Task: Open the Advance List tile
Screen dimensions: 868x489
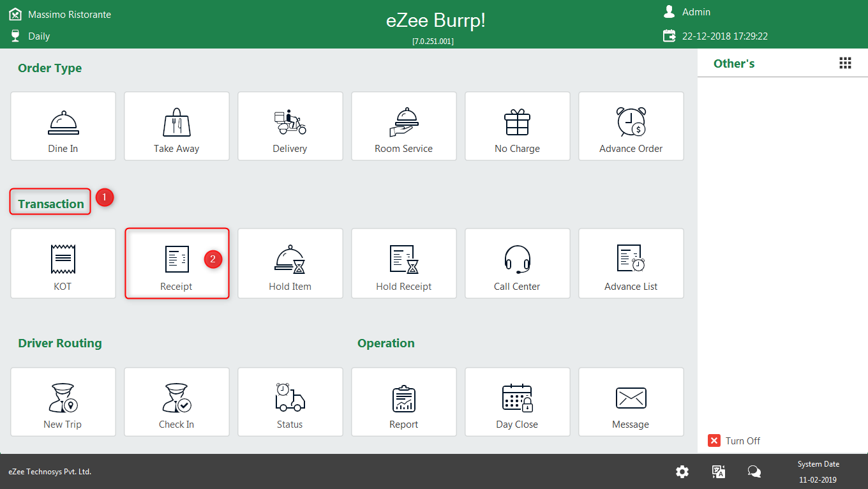Action: [631, 264]
